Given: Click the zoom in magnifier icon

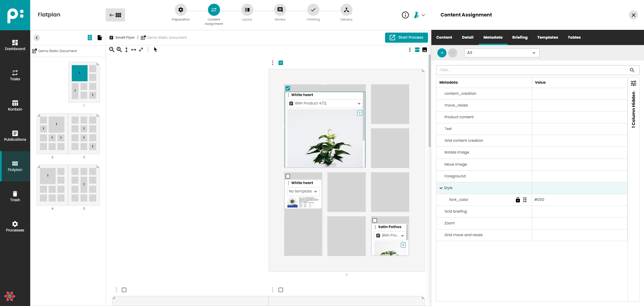Looking at the screenshot, I should (119, 50).
